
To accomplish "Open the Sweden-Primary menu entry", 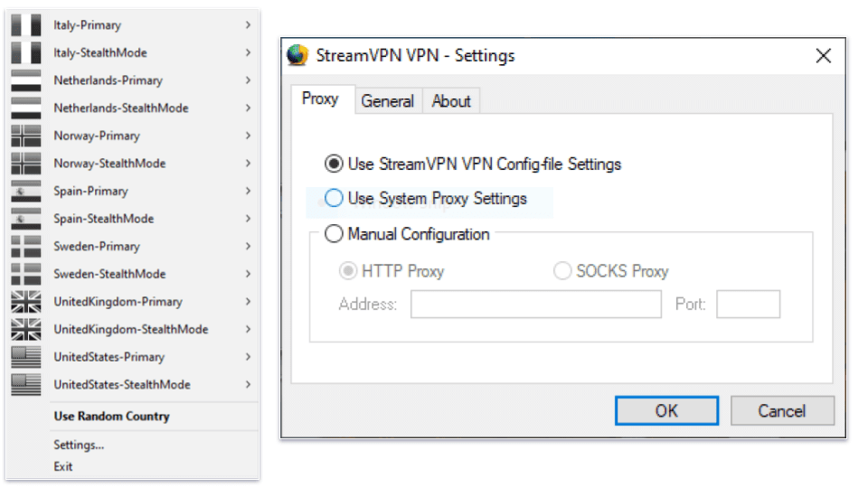I will [x=133, y=246].
